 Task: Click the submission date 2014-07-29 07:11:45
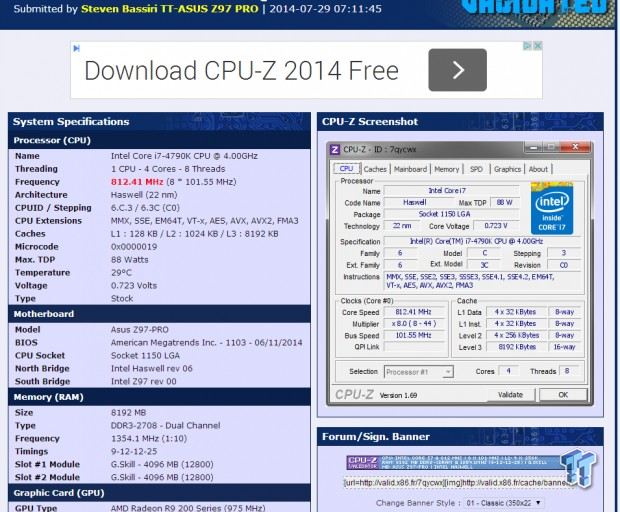[325, 9]
